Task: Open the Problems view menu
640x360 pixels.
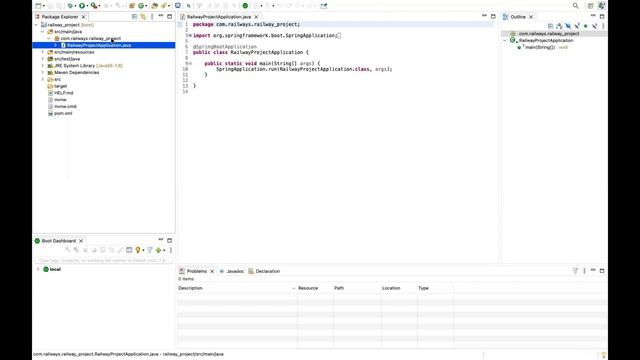Action: click(x=584, y=271)
